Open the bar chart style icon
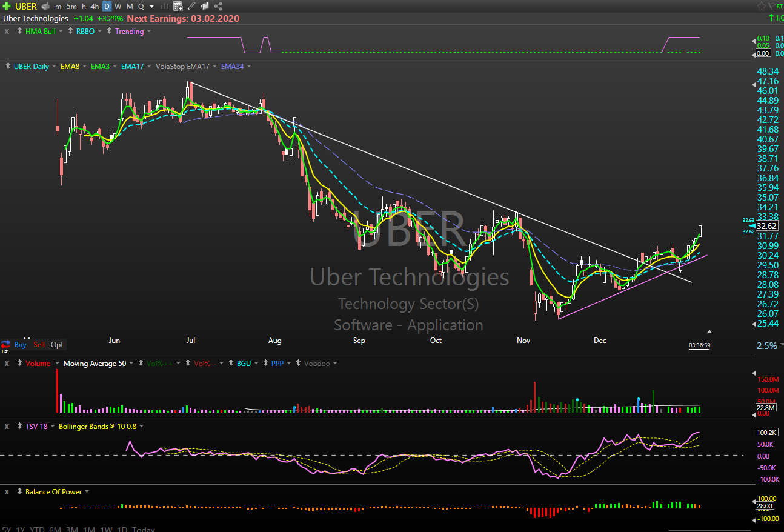This screenshot has width=784, height=532. pyautogui.click(x=164, y=6)
